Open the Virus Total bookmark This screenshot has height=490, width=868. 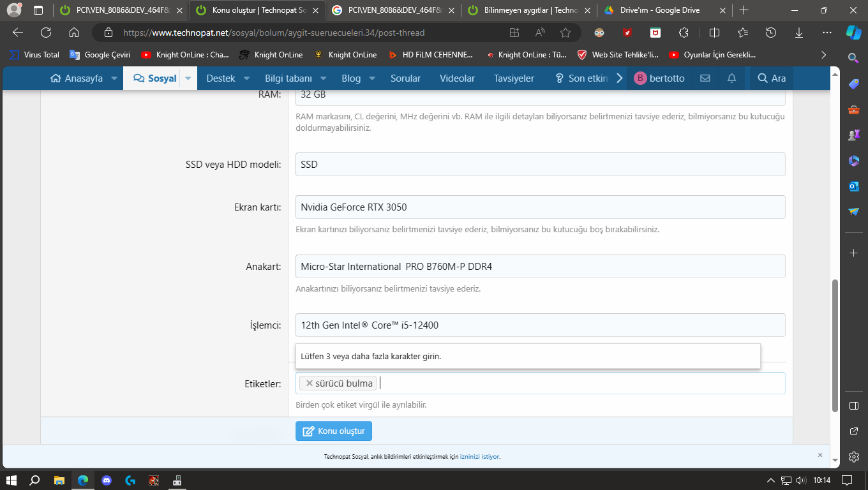[34, 55]
